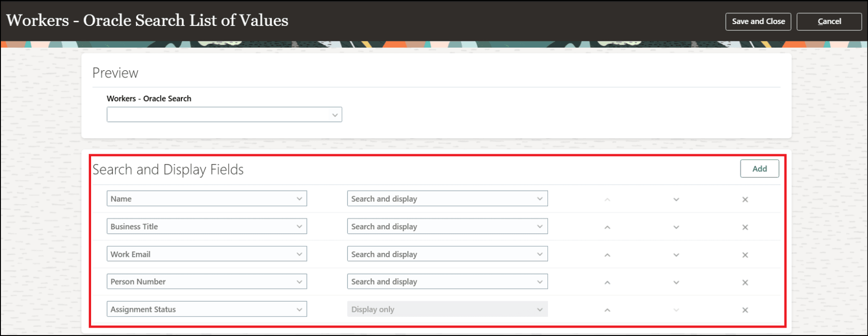Open Search and display dropdown for Business Title
Screen dimensions: 868x336
coord(447,226)
